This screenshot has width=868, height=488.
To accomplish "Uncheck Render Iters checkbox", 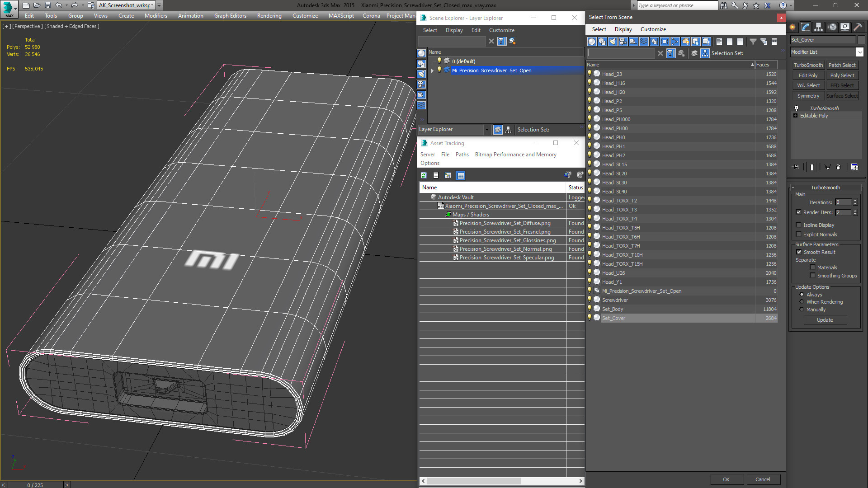I will 798,212.
